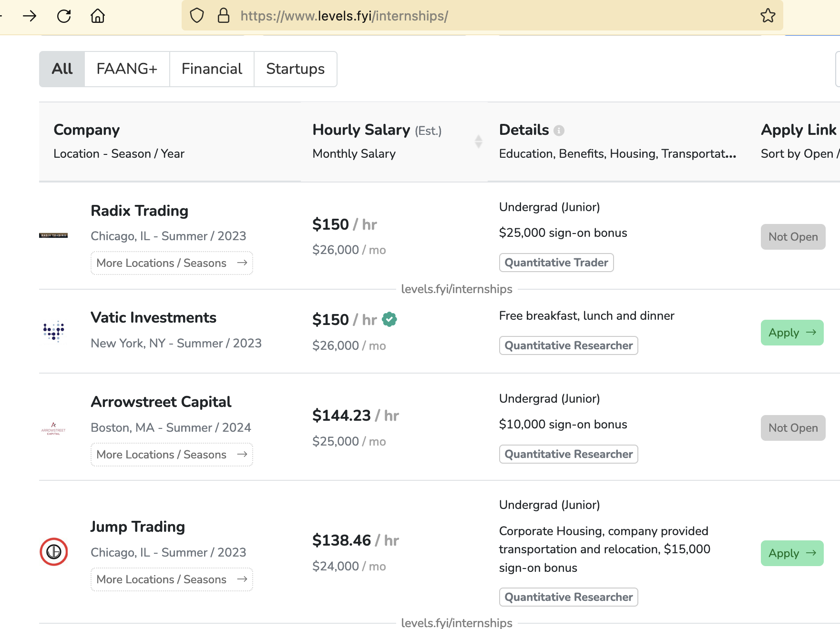
Task: Bookmark page with the star icon
Action: [768, 16]
